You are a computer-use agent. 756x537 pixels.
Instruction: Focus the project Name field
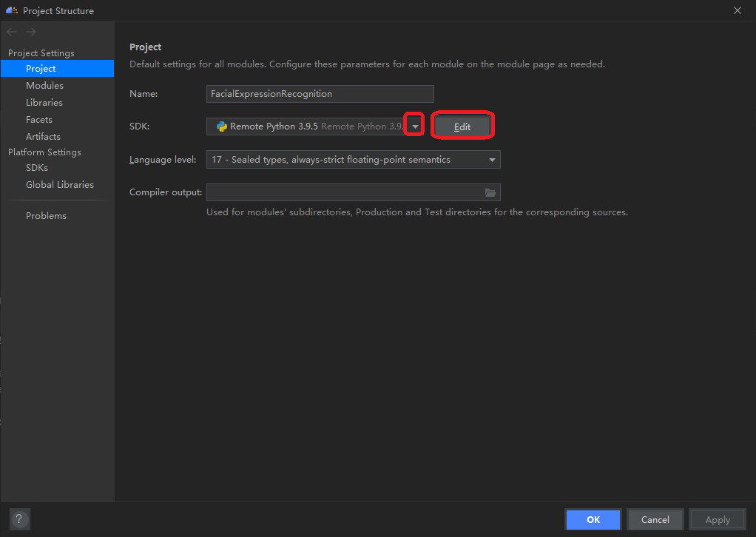click(320, 94)
